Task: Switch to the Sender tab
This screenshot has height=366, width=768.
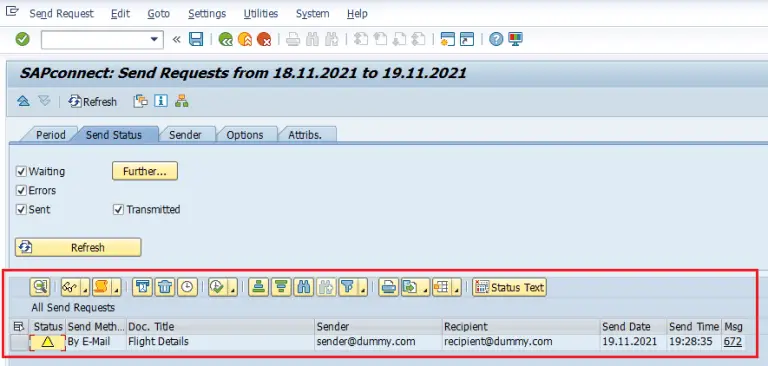Action: [x=185, y=135]
